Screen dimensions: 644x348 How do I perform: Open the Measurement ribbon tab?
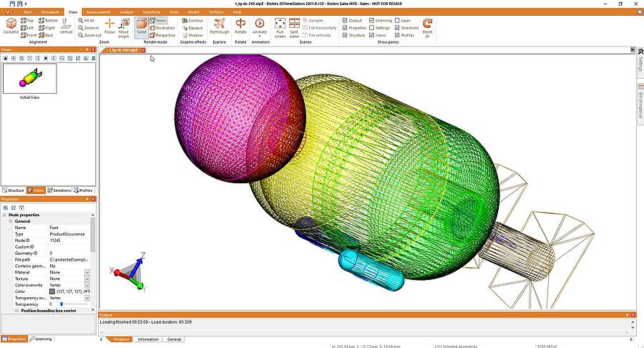click(98, 12)
